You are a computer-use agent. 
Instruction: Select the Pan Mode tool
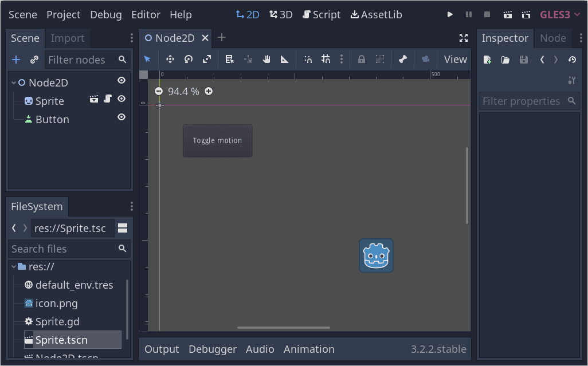click(266, 59)
